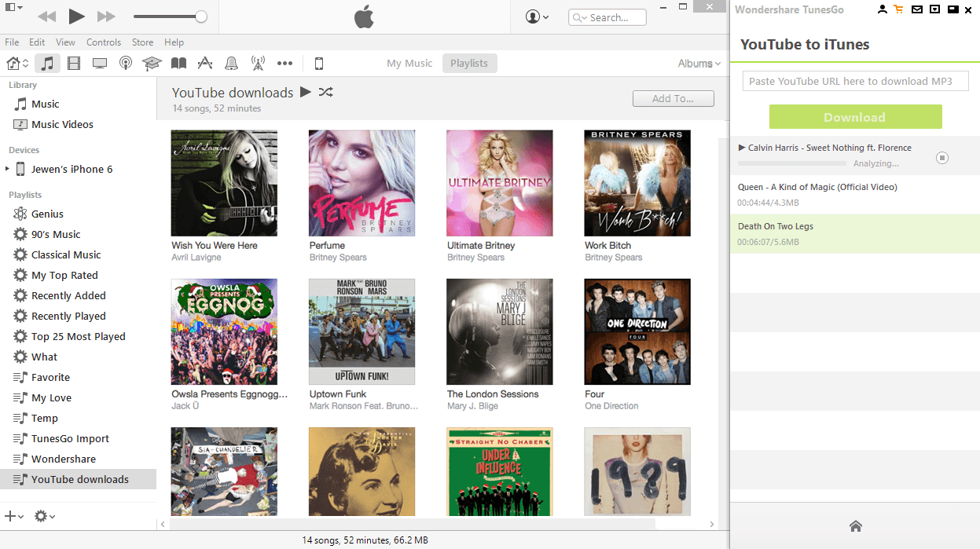Open the Wish You Were Here album

pos(224,183)
